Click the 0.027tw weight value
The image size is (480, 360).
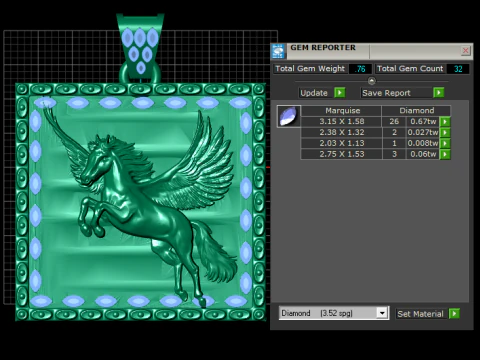tap(423, 132)
